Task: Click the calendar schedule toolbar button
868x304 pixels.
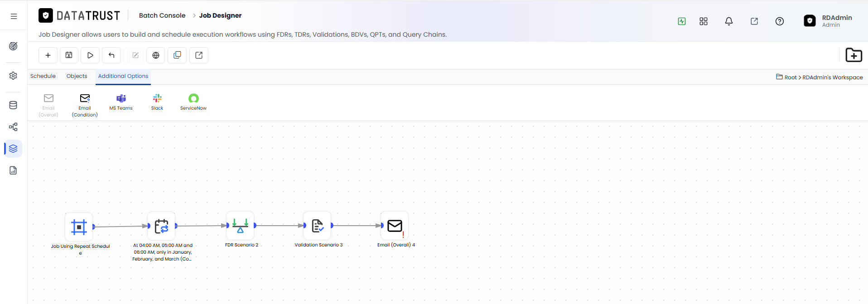Action: pos(69,55)
